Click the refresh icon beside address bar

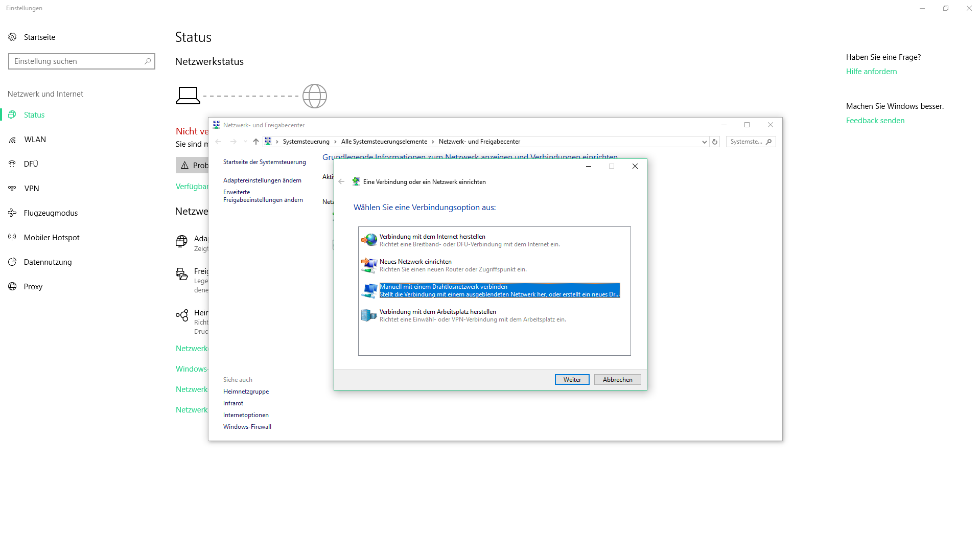(x=715, y=142)
